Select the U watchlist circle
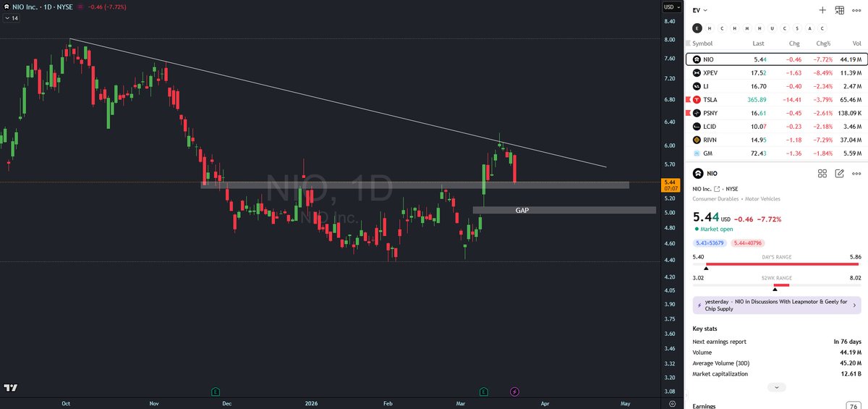 pos(773,28)
